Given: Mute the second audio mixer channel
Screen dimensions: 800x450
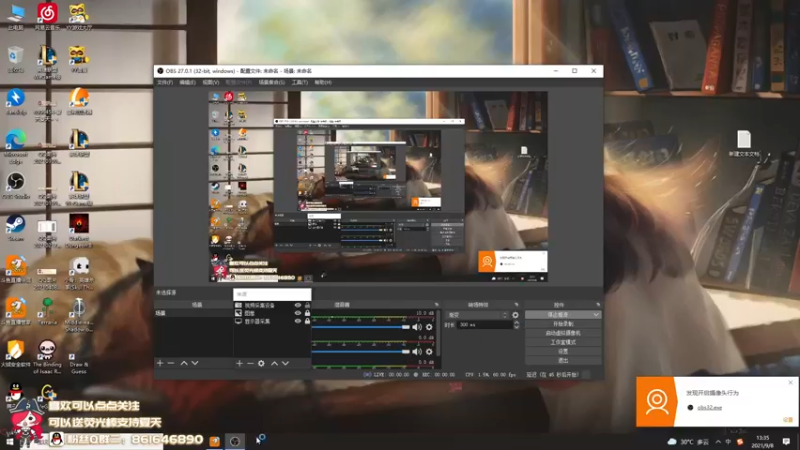Looking at the screenshot, I should (x=417, y=352).
